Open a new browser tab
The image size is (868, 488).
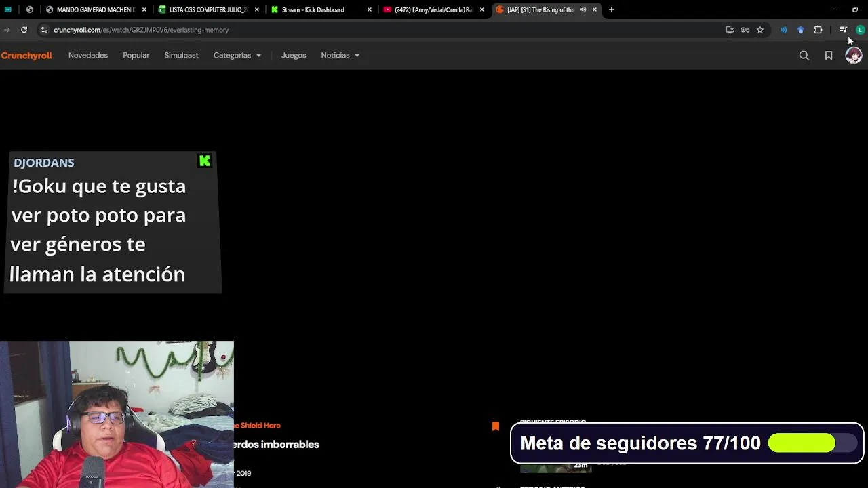(611, 9)
